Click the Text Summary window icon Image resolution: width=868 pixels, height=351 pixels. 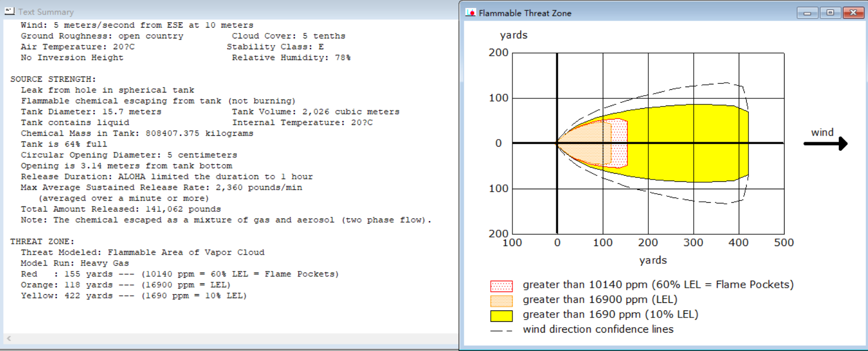click(9, 11)
